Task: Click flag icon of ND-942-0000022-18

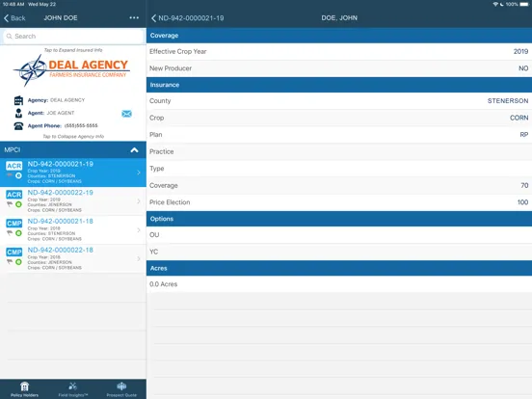Action: (10, 262)
